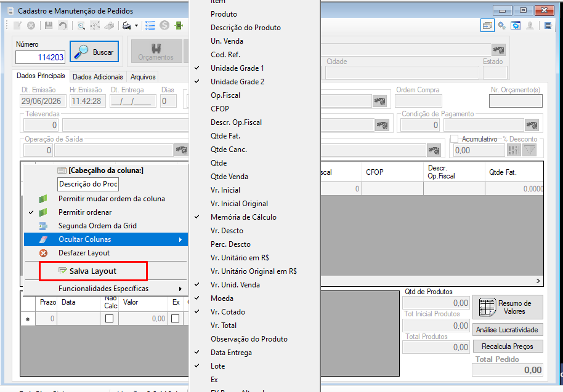563x392 pixels.
Task: Click the Buscar button
Action: [94, 52]
